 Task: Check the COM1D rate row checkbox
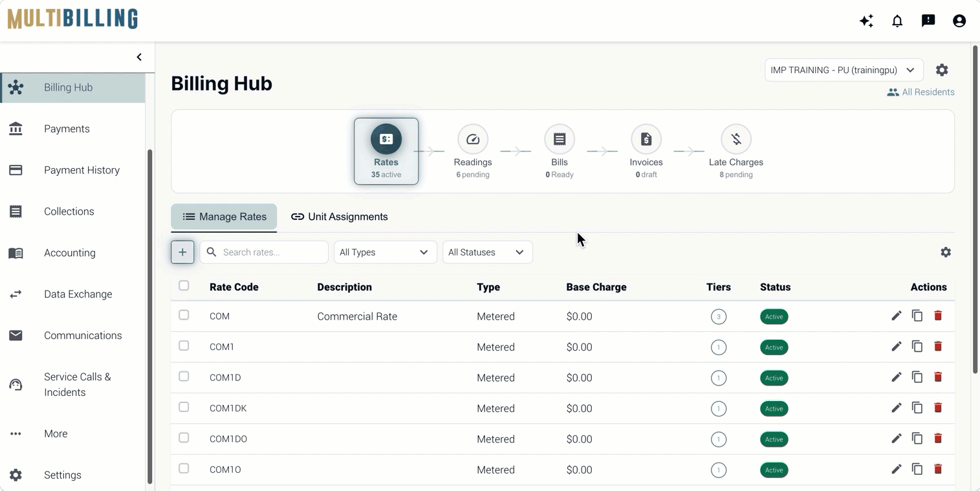pyautogui.click(x=184, y=376)
